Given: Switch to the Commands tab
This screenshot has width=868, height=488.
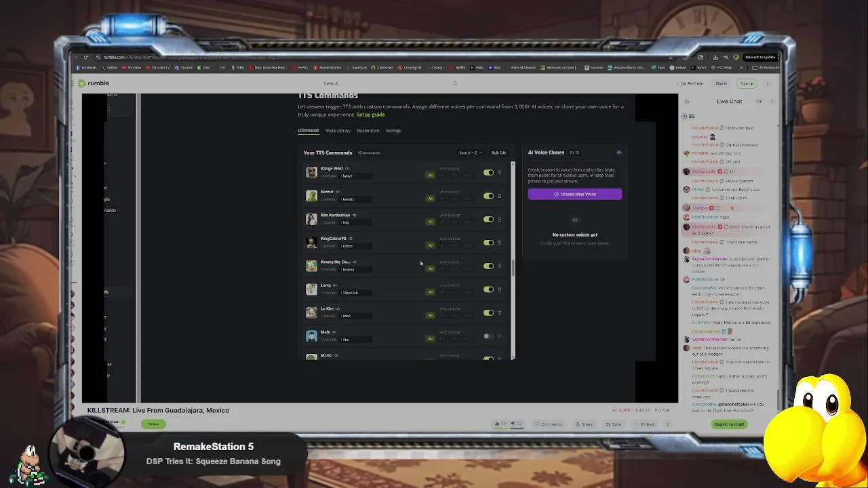Looking at the screenshot, I should coord(309,130).
